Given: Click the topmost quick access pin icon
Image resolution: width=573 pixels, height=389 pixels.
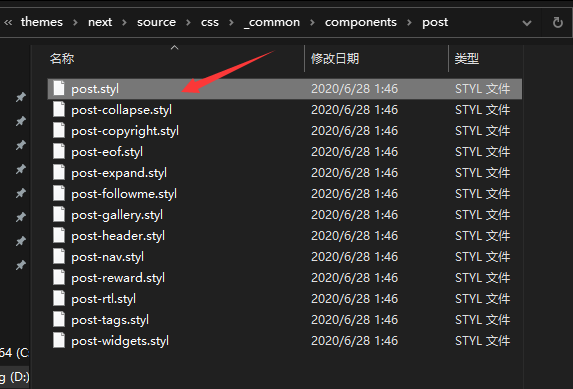Looking at the screenshot, I should [x=21, y=97].
